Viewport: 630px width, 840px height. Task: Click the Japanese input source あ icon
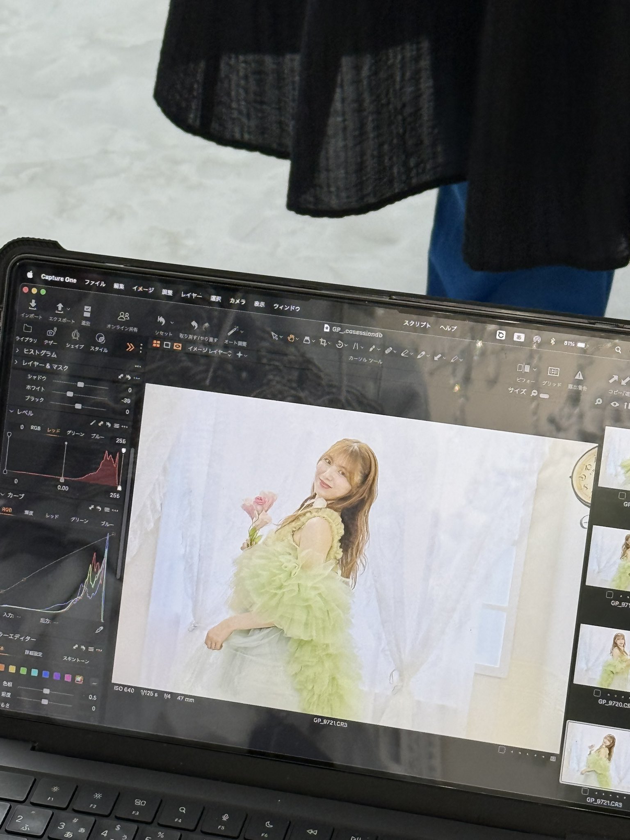[x=519, y=337]
